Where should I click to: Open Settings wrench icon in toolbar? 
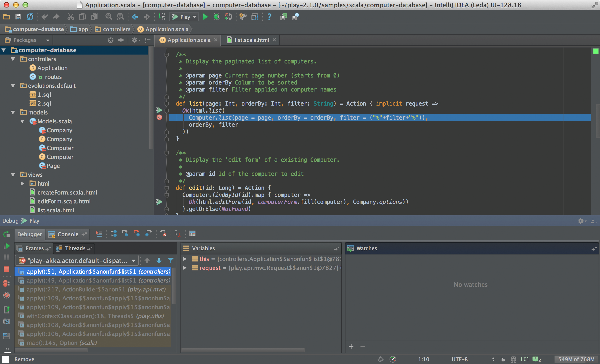pos(243,17)
